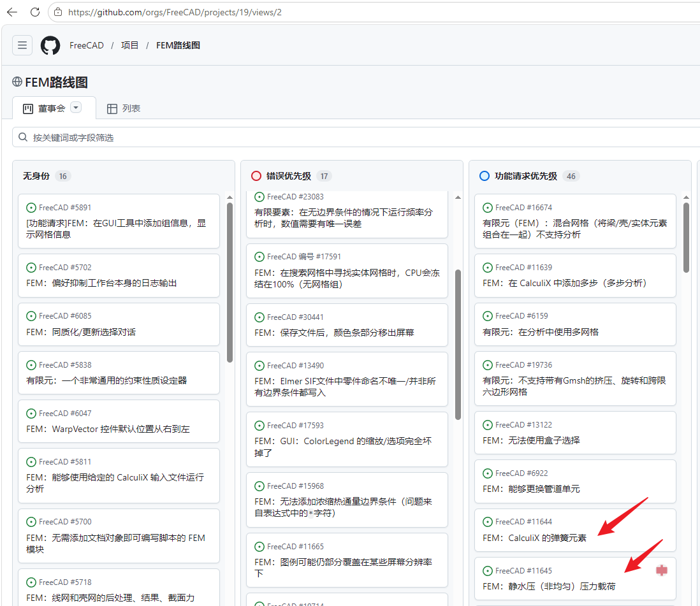This screenshot has height=606, width=700.
Task: Click open-issue icon of FreeCAD #30441
Action: 259,317
